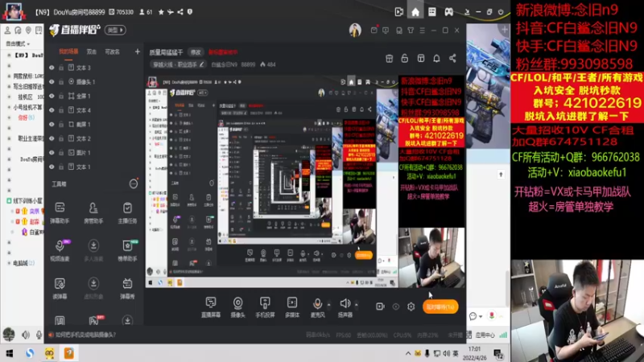Expand the mode selector pill beside logo
644x362 pixels.
point(115,31)
